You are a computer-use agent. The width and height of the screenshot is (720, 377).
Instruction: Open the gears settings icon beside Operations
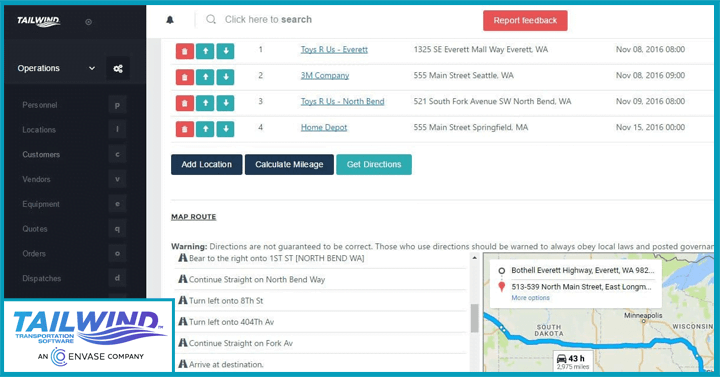point(118,68)
